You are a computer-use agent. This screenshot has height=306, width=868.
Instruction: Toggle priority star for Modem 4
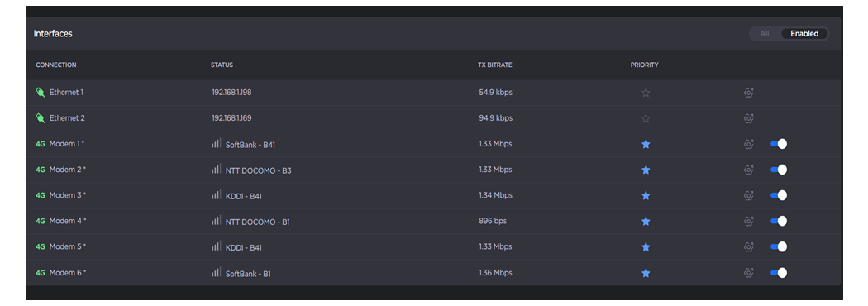[x=646, y=222]
